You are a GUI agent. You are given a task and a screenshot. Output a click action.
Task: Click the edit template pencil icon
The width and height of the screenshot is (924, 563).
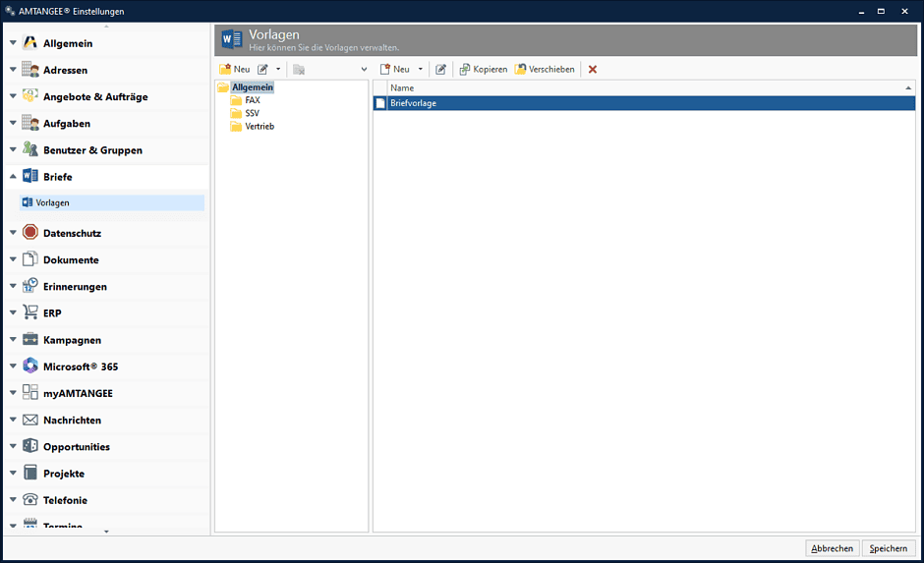tap(440, 69)
